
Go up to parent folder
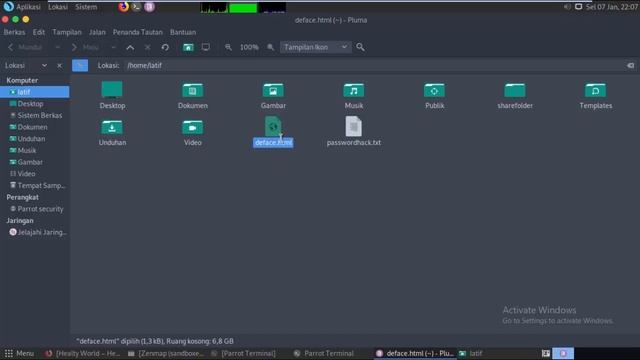coord(130,47)
